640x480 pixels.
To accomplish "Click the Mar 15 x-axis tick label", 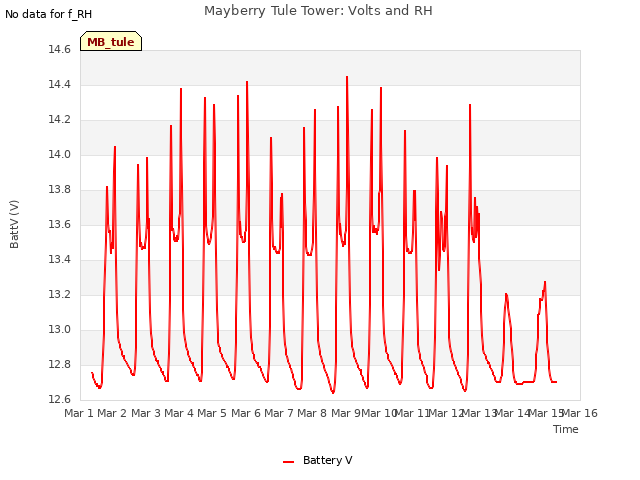I will coord(546,413).
